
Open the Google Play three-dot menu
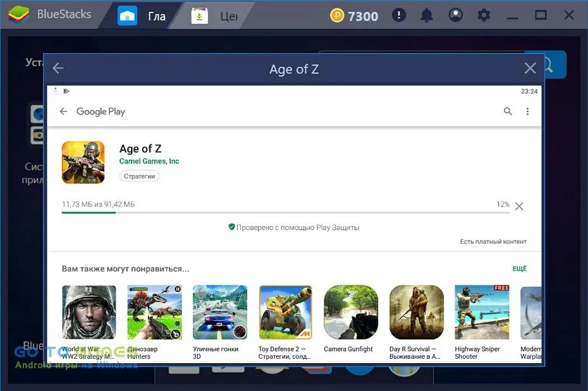527,111
